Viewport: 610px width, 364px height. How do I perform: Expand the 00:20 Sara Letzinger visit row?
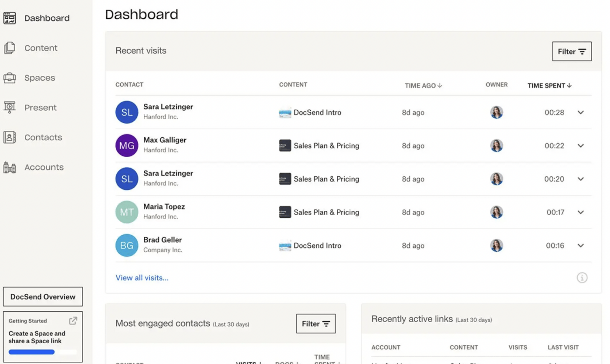[580, 179]
